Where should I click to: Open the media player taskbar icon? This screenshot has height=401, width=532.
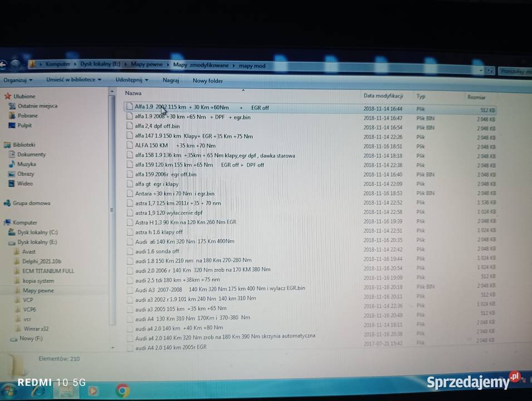point(92,391)
